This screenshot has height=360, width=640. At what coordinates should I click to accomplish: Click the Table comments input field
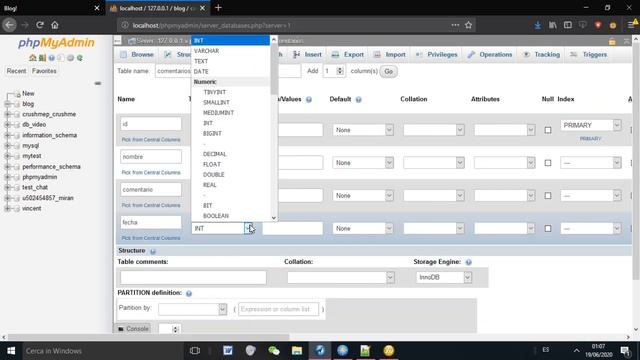(x=193, y=278)
